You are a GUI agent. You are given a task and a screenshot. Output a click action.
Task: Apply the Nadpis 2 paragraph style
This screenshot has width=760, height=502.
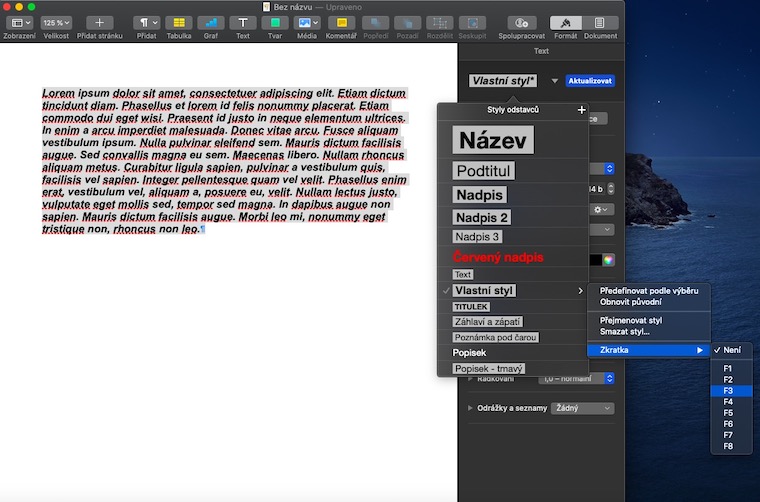click(x=481, y=218)
